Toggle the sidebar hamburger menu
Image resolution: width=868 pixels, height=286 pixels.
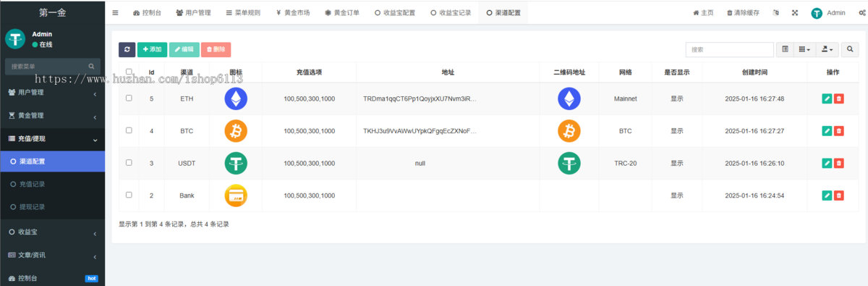pyautogui.click(x=116, y=13)
